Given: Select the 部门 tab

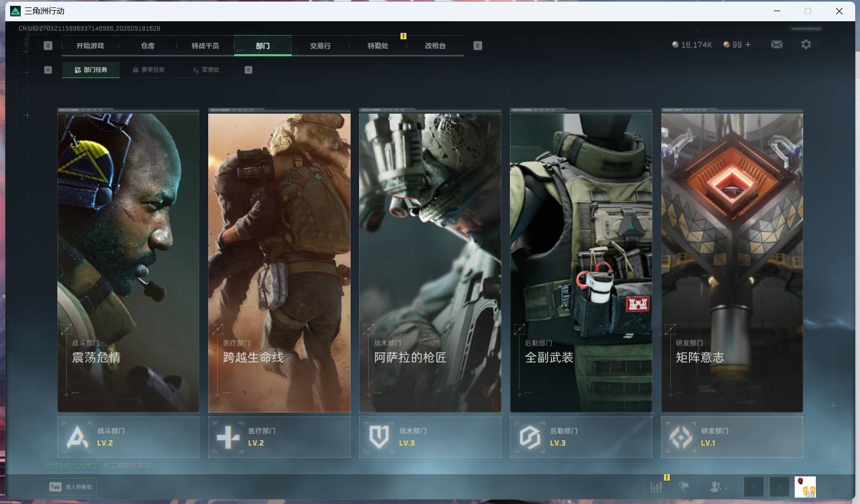Looking at the screenshot, I should click(x=262, y=46).
